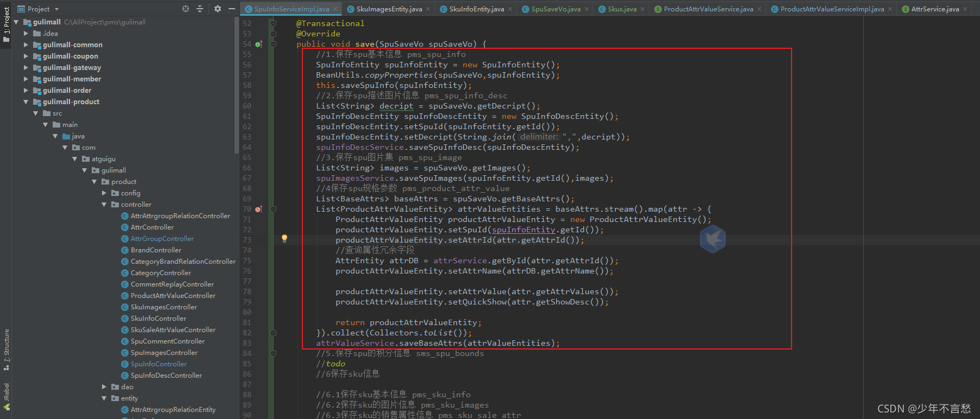Click the lightbulb intention icon at line 73
This screenshot has width=980, height=419.
[x=284, y=238]
